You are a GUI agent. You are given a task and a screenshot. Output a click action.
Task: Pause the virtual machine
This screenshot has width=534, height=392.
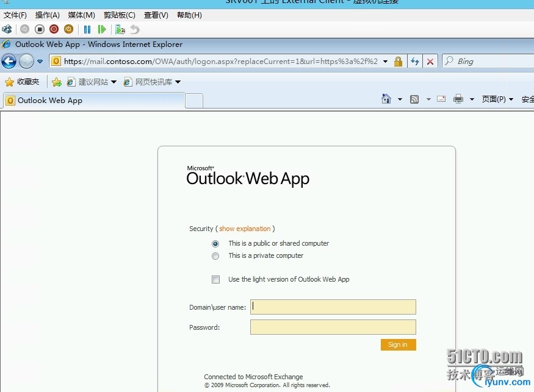click(87, 30)
